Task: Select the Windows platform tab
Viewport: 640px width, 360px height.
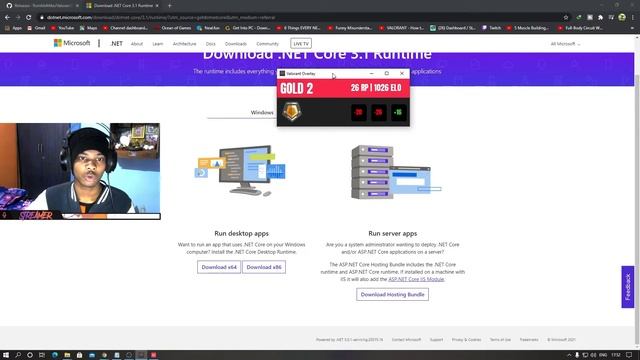Action: (262, 112)
